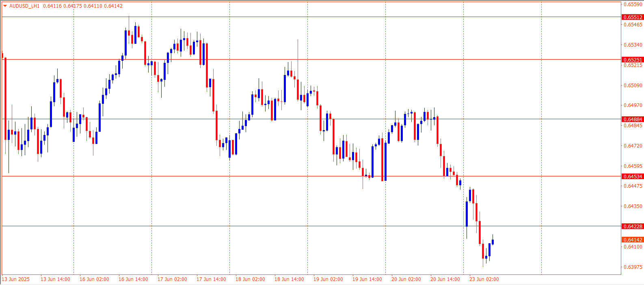This screenshot has height=285, width=644.
Task: Click the latest blue candle at chart end
Action: [x=493, y=242]
